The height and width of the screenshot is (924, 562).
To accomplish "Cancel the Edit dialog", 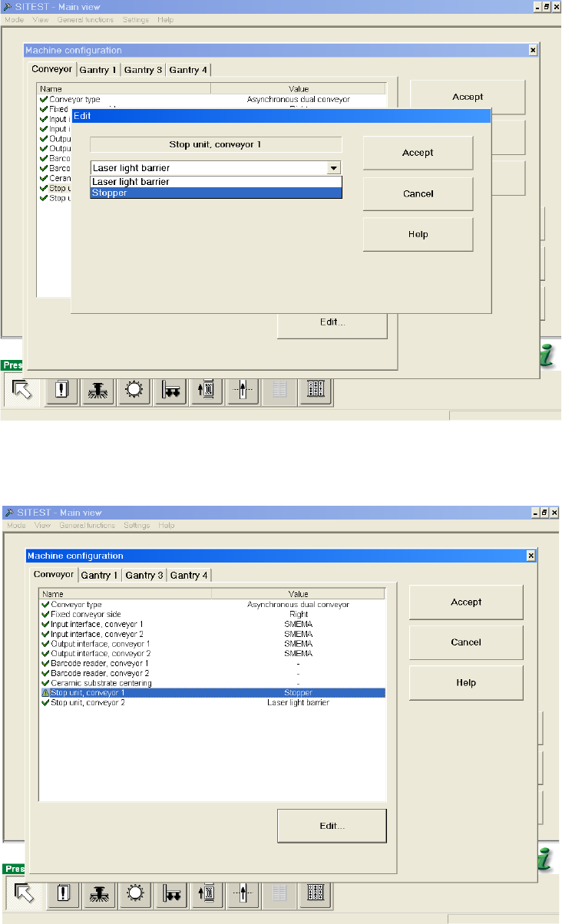I will point(418,193).
